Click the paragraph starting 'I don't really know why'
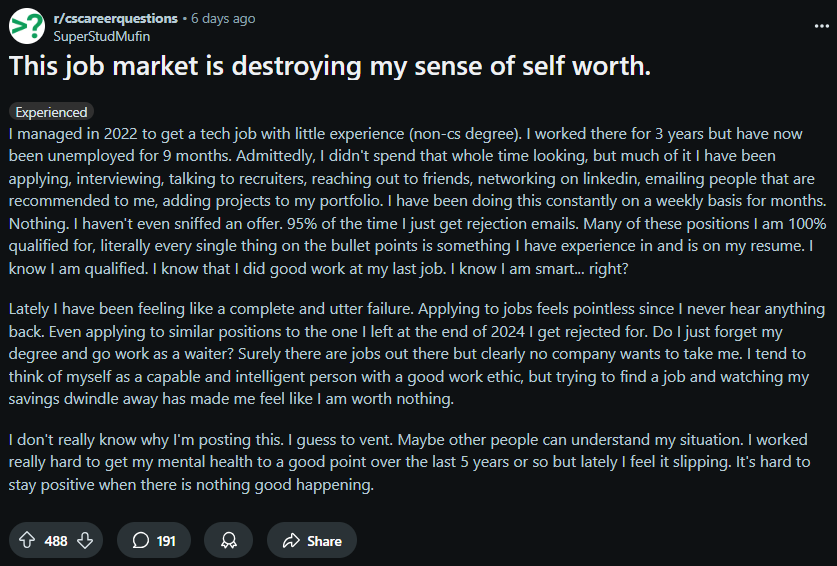 (x=409, y=462)
